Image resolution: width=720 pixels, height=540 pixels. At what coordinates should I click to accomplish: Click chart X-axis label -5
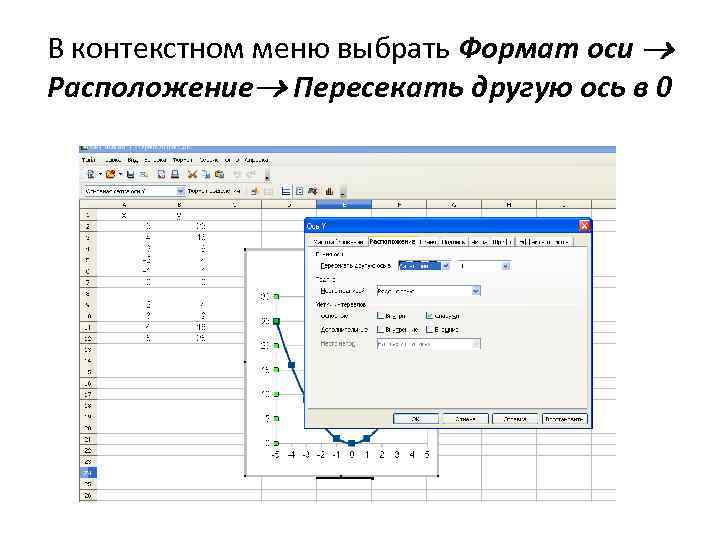click(276, 455)
